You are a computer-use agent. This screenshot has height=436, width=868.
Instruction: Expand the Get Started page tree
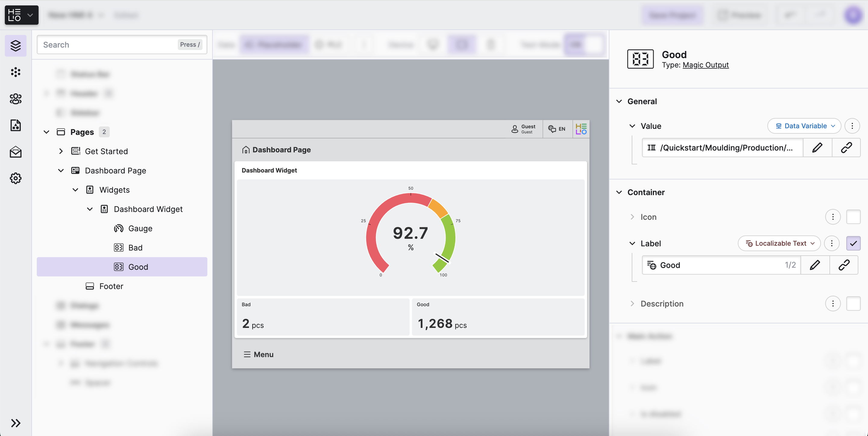point(61,151)
